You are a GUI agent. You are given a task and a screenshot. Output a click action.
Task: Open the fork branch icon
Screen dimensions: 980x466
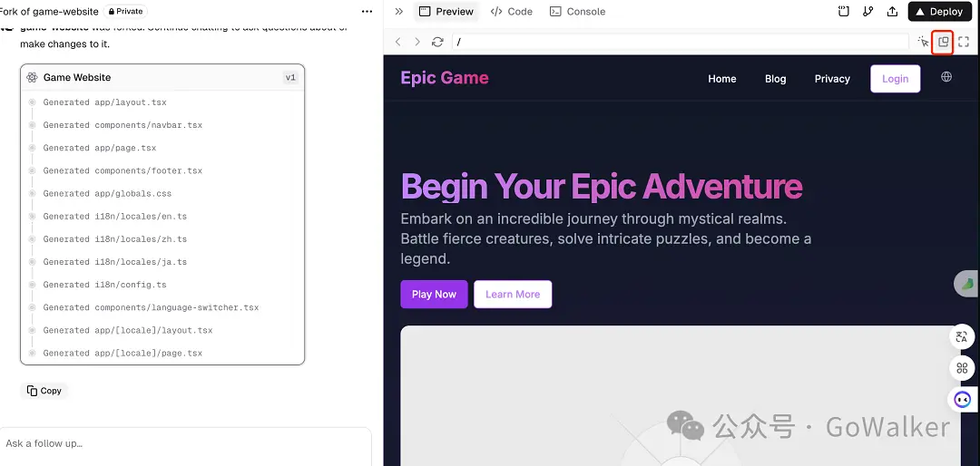click(x=867, y=12)
